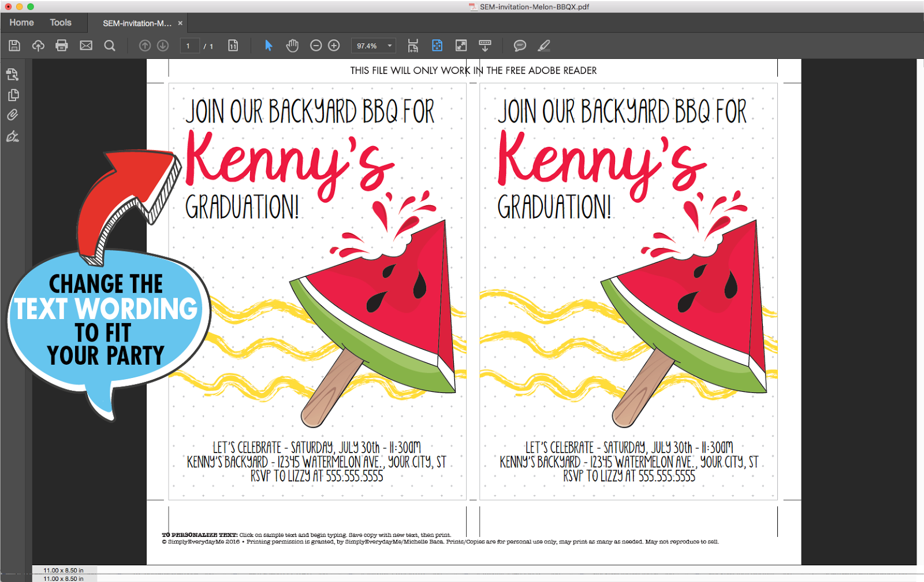Open the Add Comment tool
This screenshot has width=924, height=582.
point(520,45)
